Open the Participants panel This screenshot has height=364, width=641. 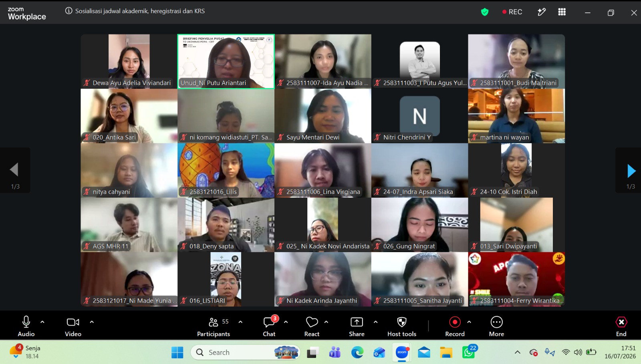pos(214,326)
